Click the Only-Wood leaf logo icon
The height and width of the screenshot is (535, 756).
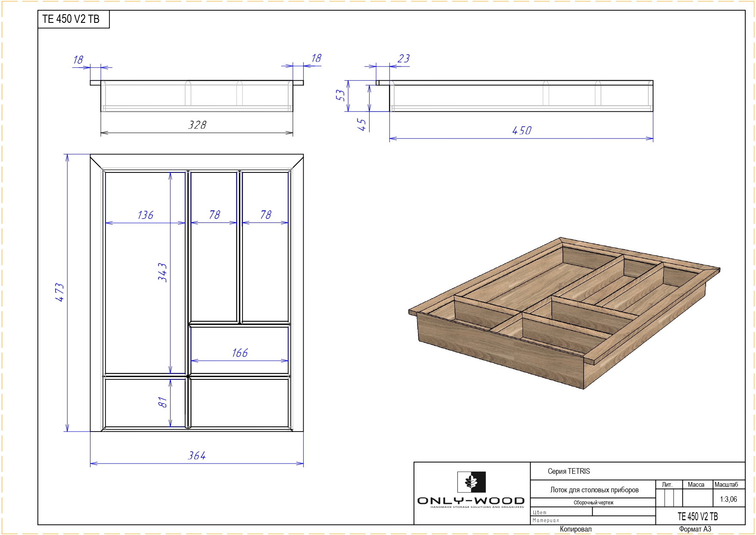tap(471, 482)
